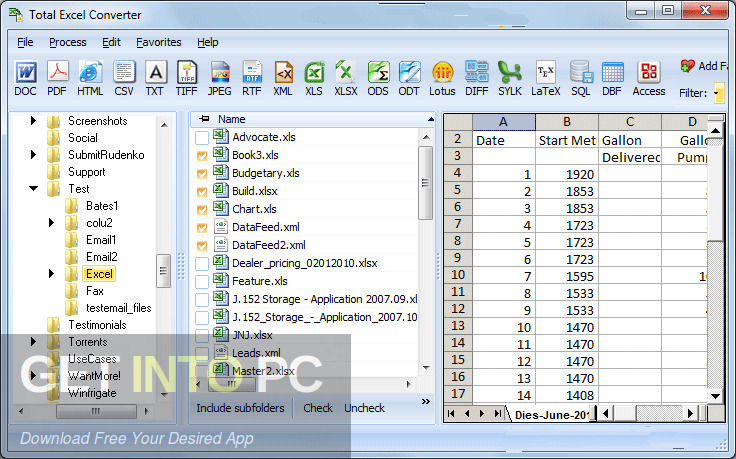Select the Testimonials folder
Image resolution: width=736 pixels, height=459 pixels.
point(97,325)
